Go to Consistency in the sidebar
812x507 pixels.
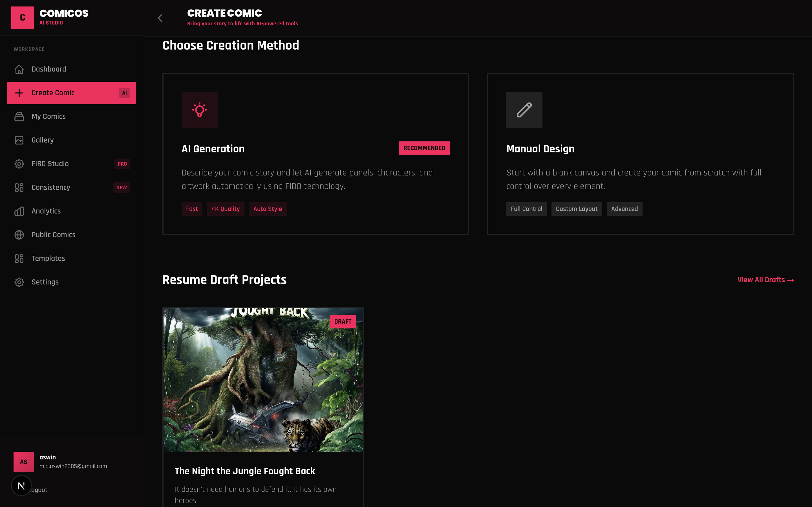click(x=51, y=187)
